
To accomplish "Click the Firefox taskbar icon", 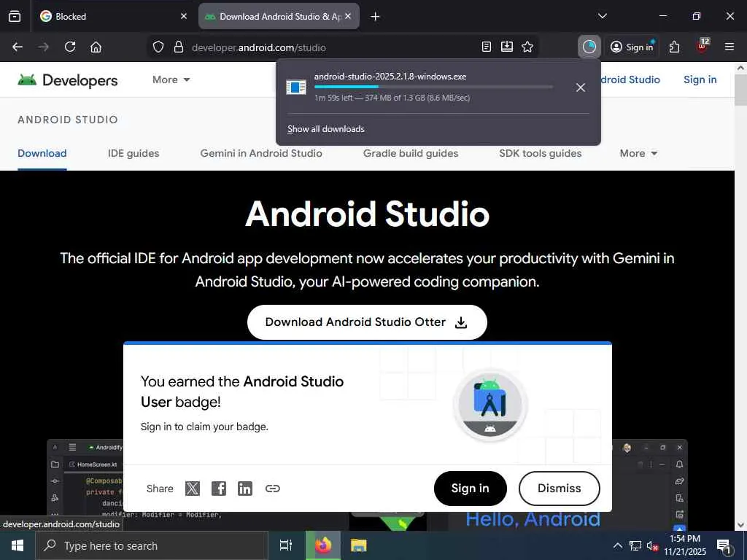I will 323,545.
